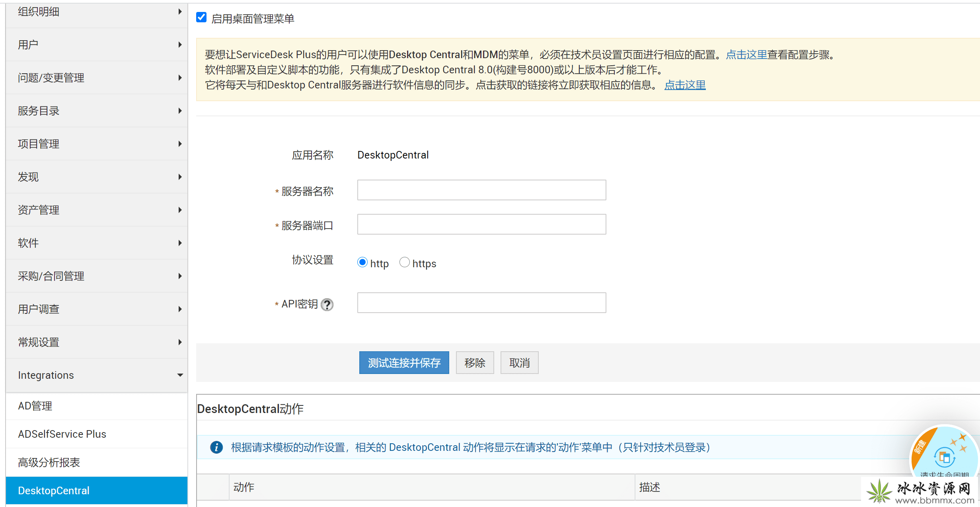Open AD管理 under Integrations
The image size is (980, 507).
coord(97,406)
